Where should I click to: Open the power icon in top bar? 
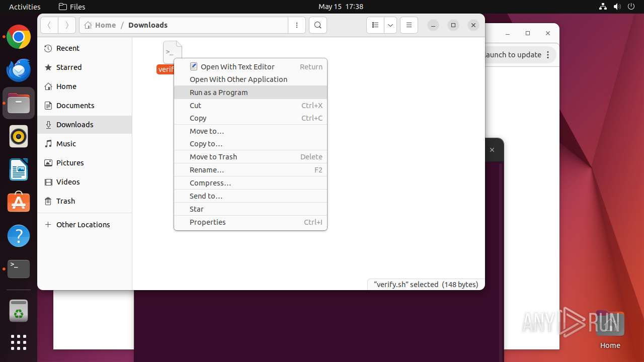click(x=631, y=7)
